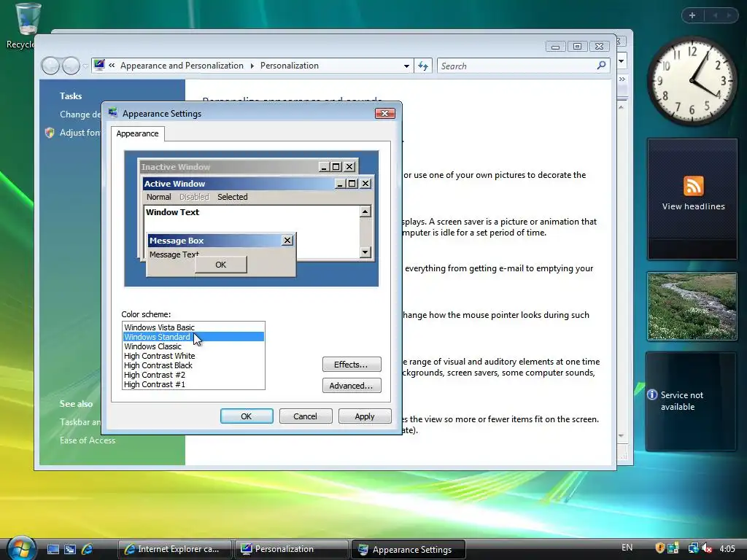Expand the breadcrumb arrow after Appearance and Personalization

click(252, 66)
